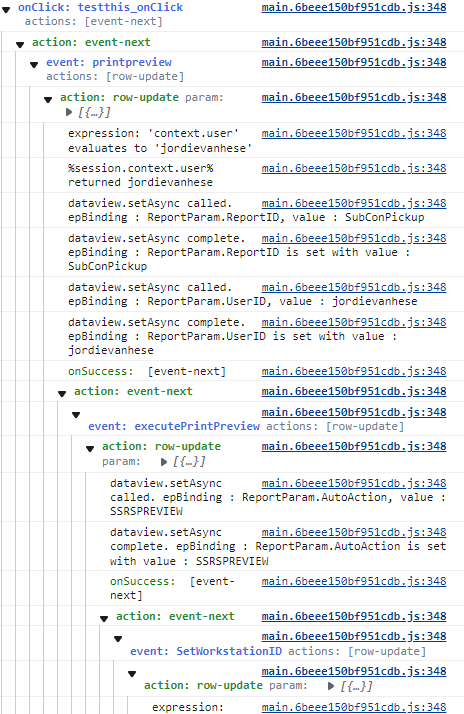Open the source link for setAsync called ReportParam.UserID
The image size is (464, 714).
tap(354, 287)
